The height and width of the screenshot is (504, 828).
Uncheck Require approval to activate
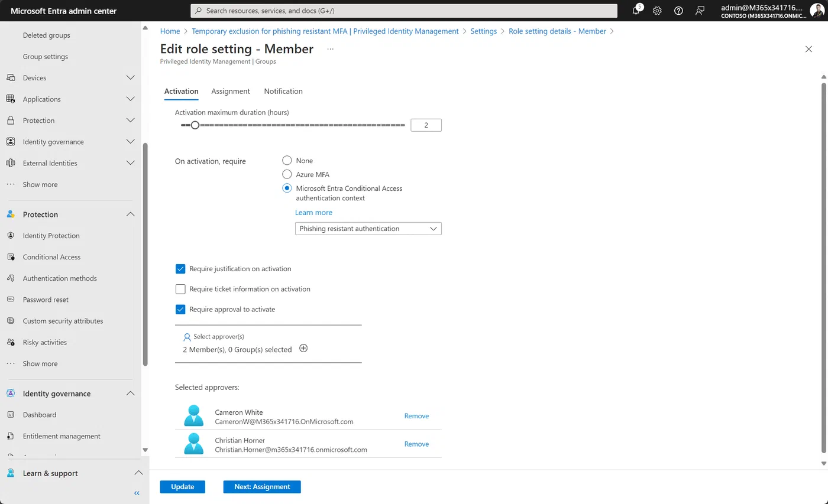coord(180,309)
